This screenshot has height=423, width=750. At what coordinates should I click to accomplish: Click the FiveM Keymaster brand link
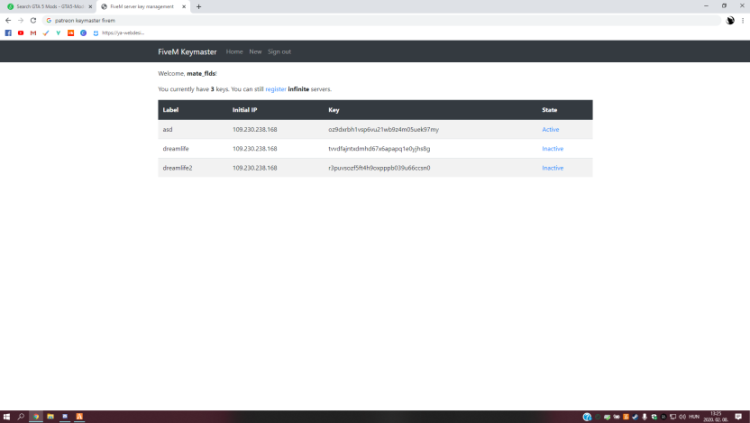(x=187, y=52)
